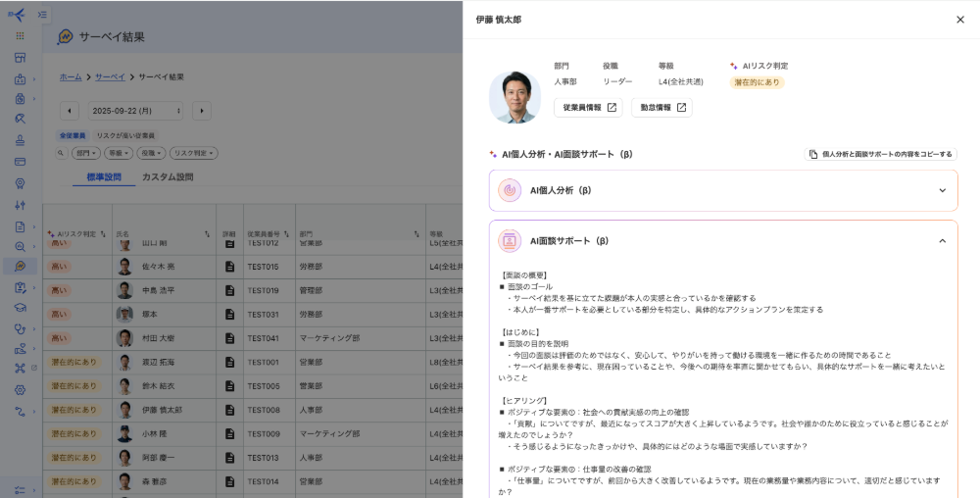Open the 従業員情報 external link button

(588, 108)
